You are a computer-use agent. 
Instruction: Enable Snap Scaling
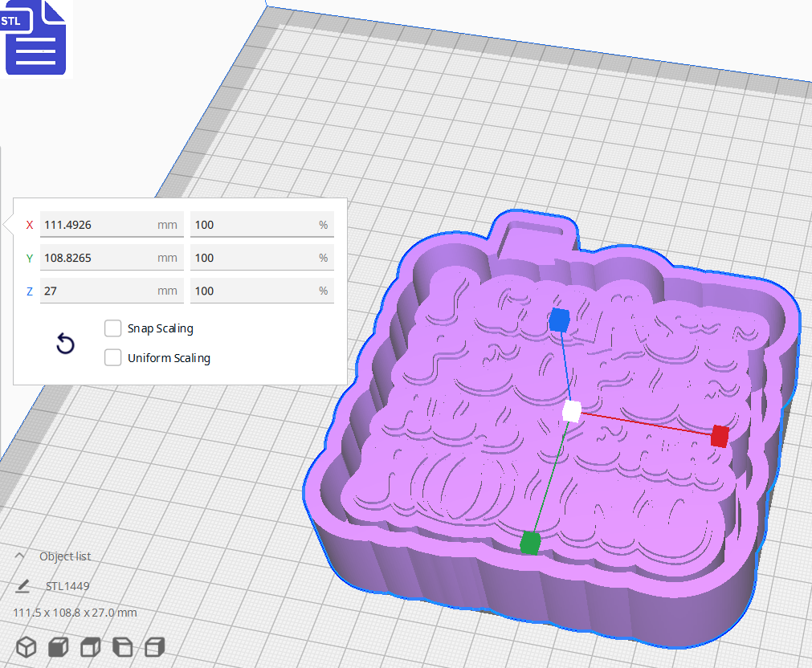(x=112, y=328)
